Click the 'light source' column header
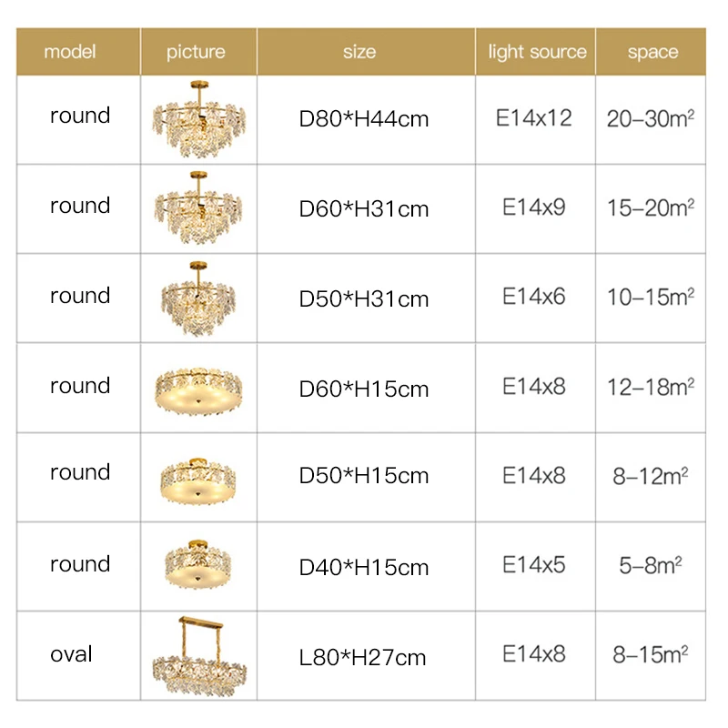Image resolution: width=728 pixels, height=728 pixels. tap(537, 52)
